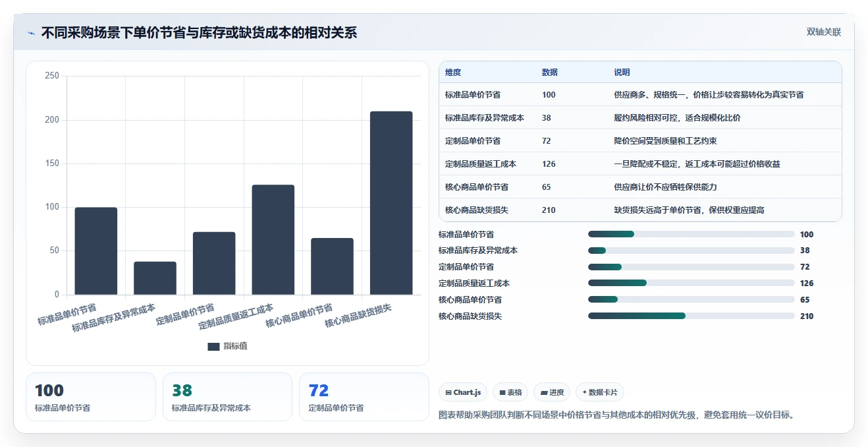The height and width of the screenshot is (447, 868).
Task: Click the progress bar for 标准品库存及异常成本
Action: tap(692, 251)
